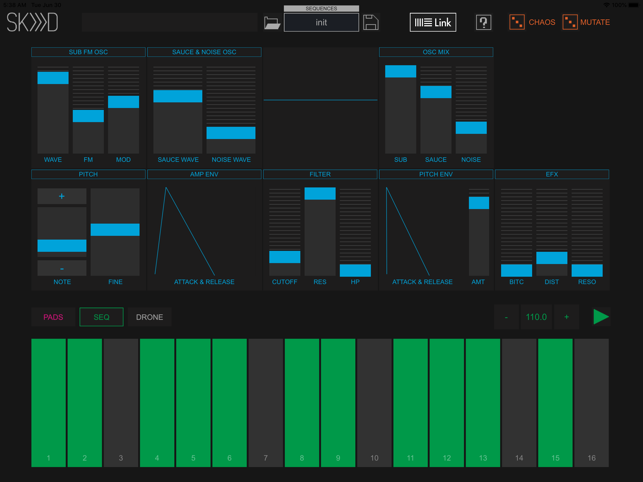Toggle sequencer step 2
This screenshot has width=643, height=482.
point(84,402)
